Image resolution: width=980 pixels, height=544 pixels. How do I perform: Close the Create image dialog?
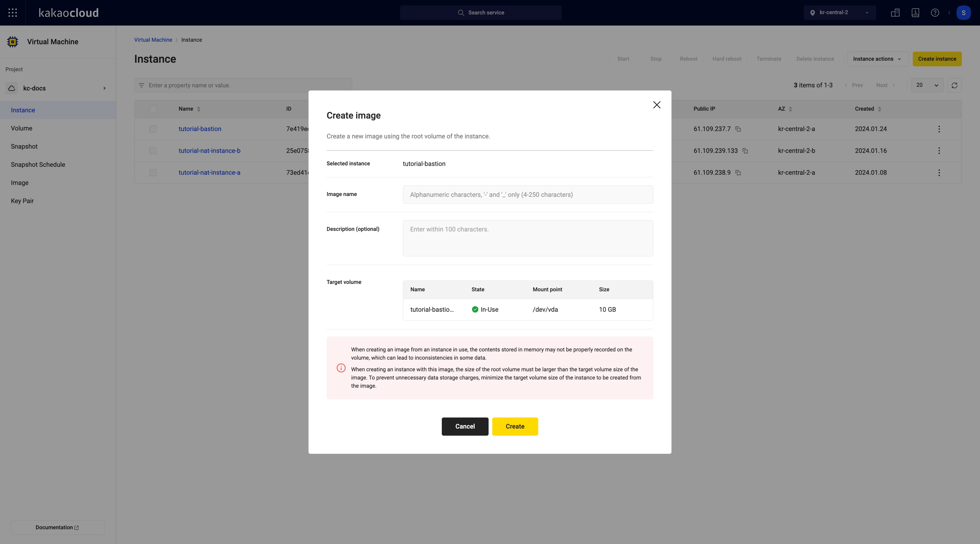pos(657,105)
